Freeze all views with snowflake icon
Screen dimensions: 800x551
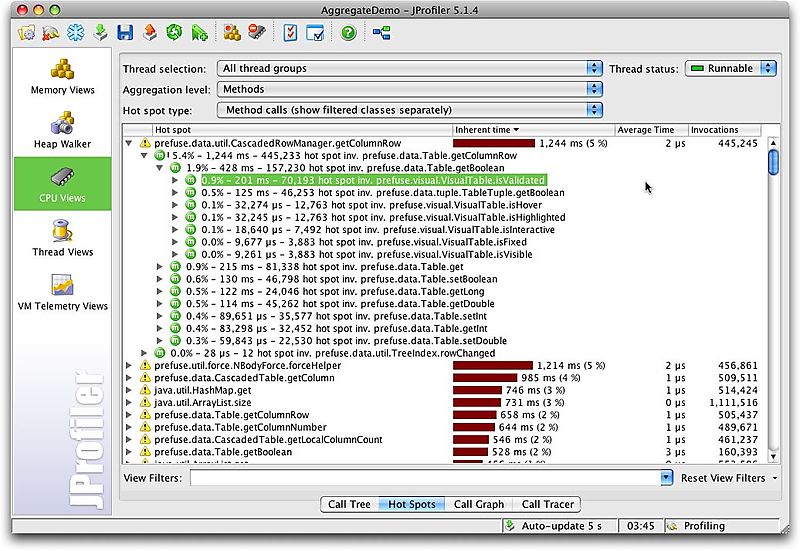tap(76, 33)
